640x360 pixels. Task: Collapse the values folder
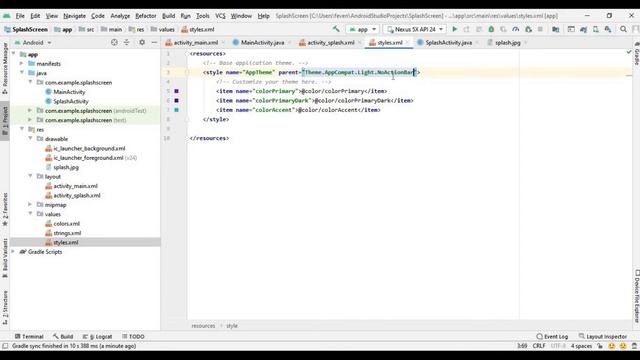pos(30,213)
